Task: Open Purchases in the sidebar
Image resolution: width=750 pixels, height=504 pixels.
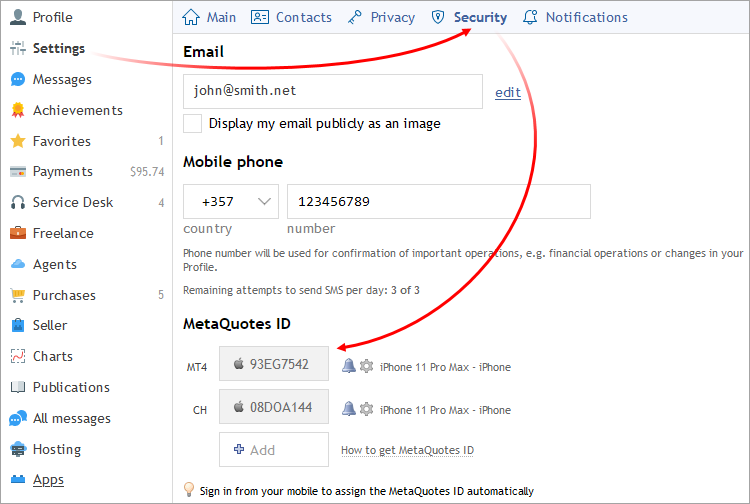Action: click(x=64, y=296)
